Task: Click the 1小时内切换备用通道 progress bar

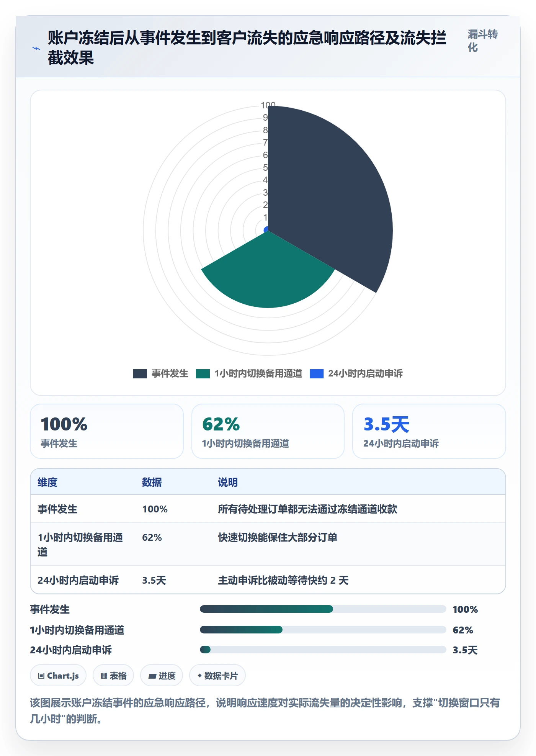Action: tap(323, 630)
